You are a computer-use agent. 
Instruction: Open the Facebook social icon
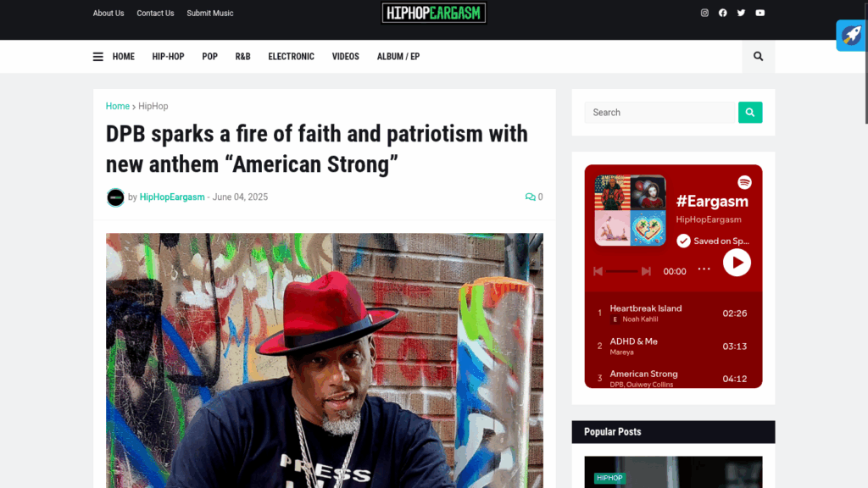pyautogui.click(x=722, y=13)
